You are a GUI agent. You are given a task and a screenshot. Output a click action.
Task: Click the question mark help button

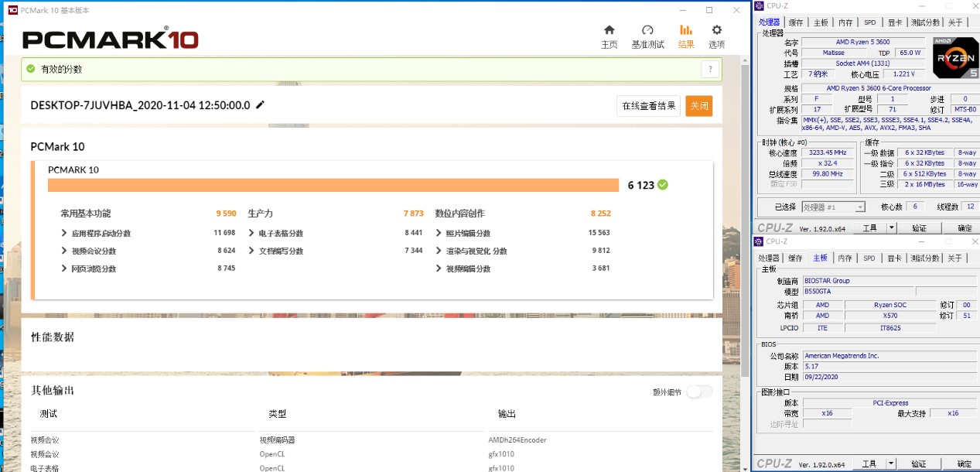pyautogui.click(x=710, y=70)
